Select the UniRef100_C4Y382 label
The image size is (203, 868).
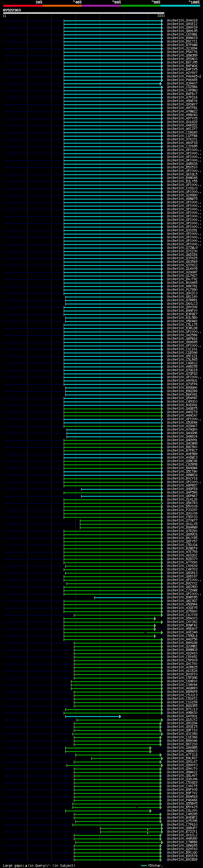coord(182,622)
